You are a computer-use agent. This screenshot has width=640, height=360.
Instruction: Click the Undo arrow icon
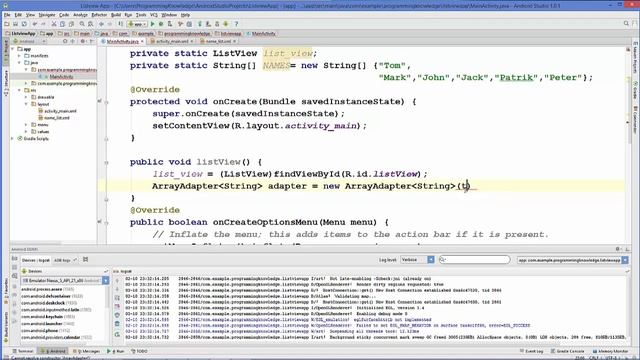tap(35, 24)
